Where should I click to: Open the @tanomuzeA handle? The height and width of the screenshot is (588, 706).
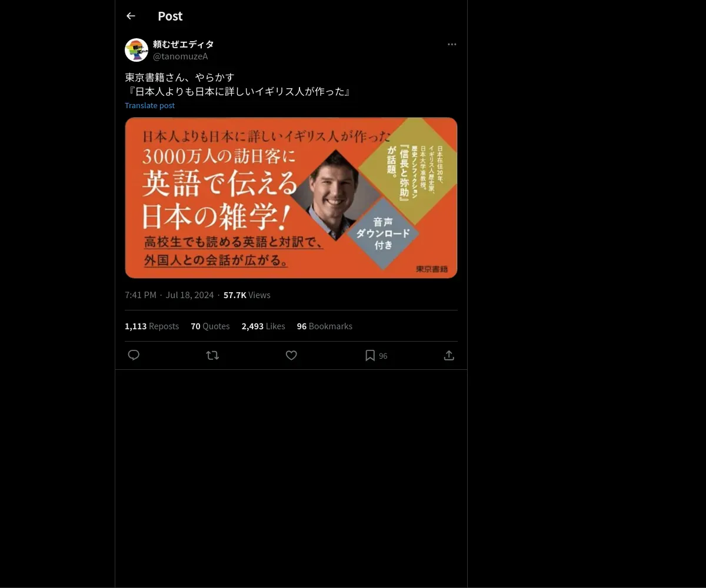point(180,56)
